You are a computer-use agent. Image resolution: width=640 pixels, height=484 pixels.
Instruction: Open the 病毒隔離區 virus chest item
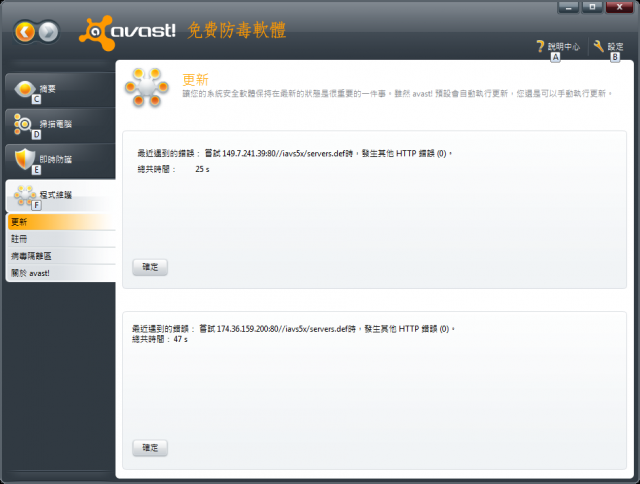pos(62,256)
